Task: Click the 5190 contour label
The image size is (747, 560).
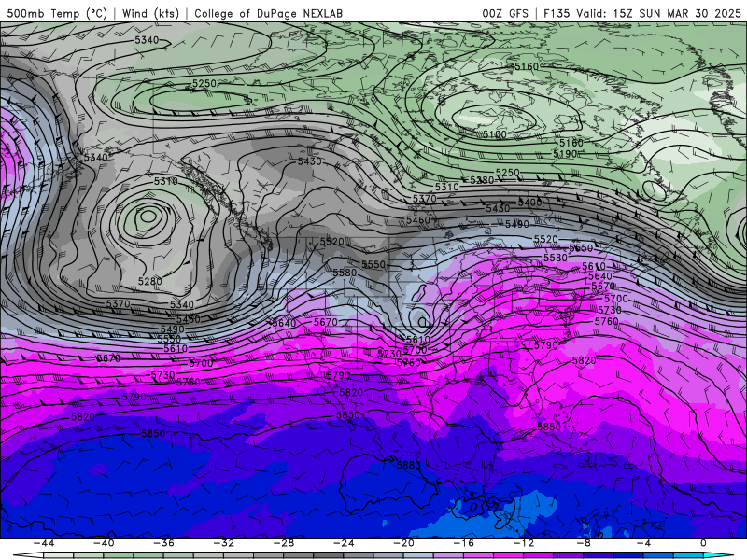Action: pyautogui.click(x=566, y=154)
